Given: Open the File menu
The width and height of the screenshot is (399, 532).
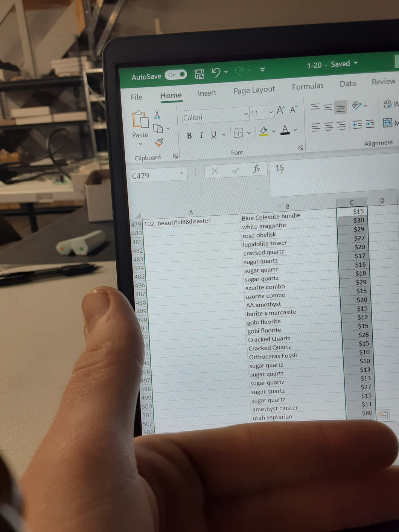Looking at the screenshot, I should [x=137, y=97].
